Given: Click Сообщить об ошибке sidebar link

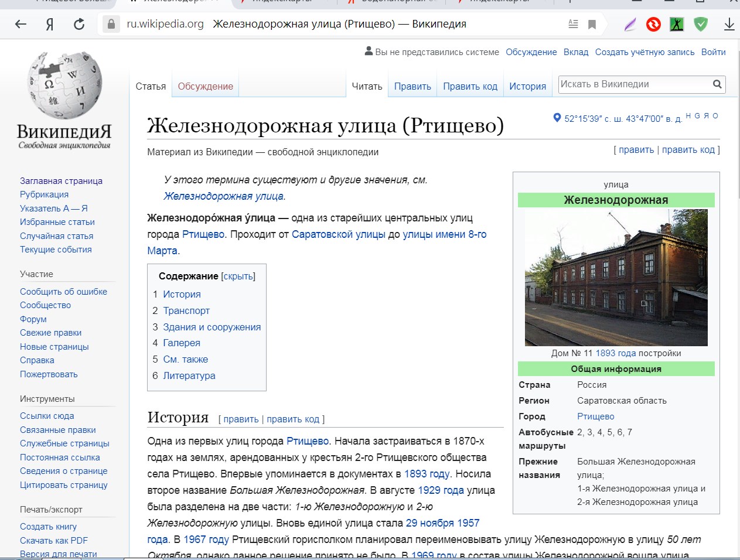Looking at the screenshot, I should pyautogui.click(x=63, y=292).
